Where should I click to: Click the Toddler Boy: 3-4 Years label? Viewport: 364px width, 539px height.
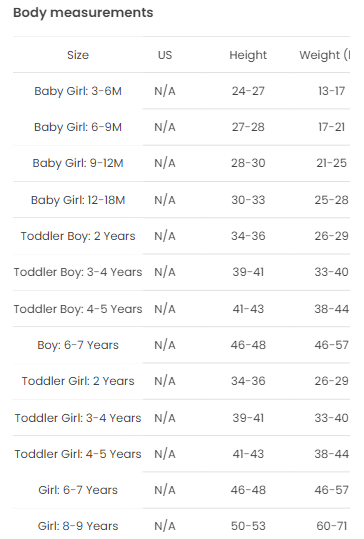click(78, 272)
